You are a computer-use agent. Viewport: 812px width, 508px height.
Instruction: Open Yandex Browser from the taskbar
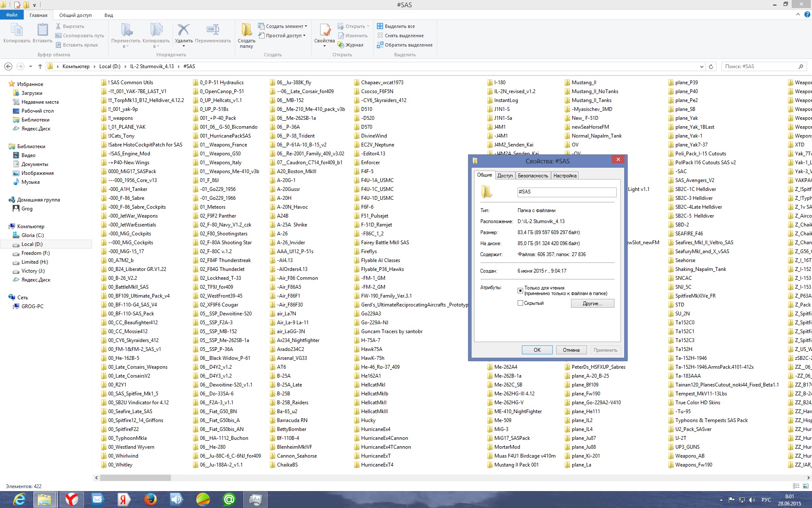[x=71, y=500]
